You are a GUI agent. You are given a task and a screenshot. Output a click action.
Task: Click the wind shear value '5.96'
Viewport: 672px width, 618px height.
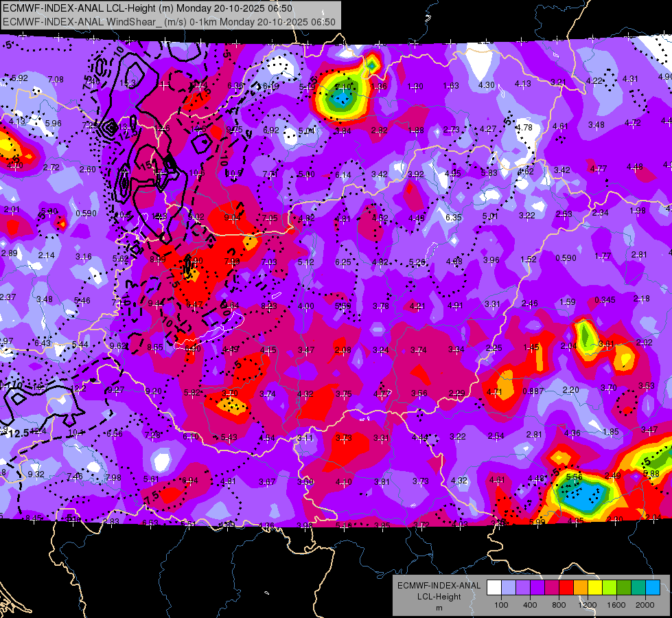[x=53, y=123]
